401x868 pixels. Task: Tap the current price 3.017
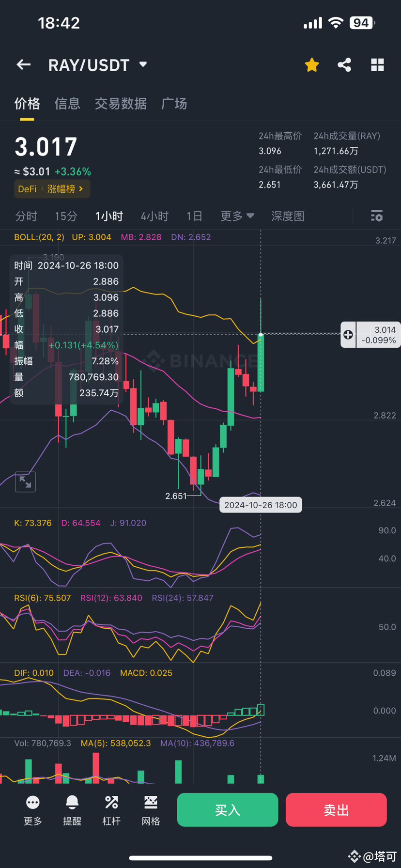[x=46, y=147]
